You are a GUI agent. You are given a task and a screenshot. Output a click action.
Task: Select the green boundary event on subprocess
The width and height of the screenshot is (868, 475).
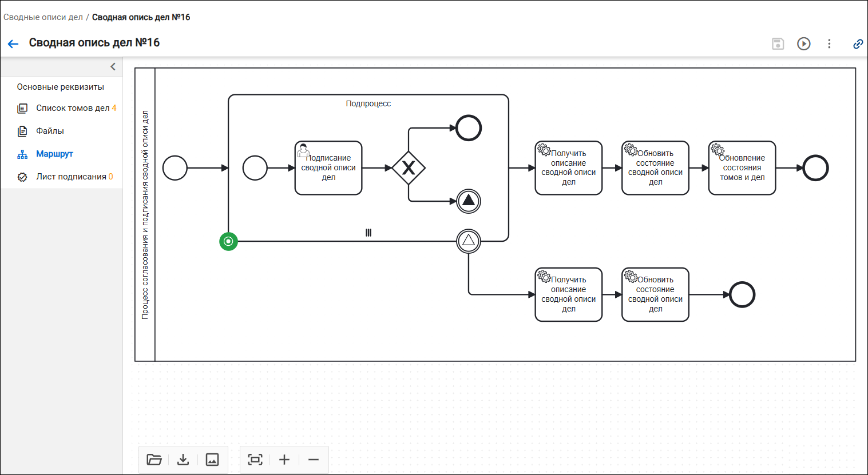(228, 241)
